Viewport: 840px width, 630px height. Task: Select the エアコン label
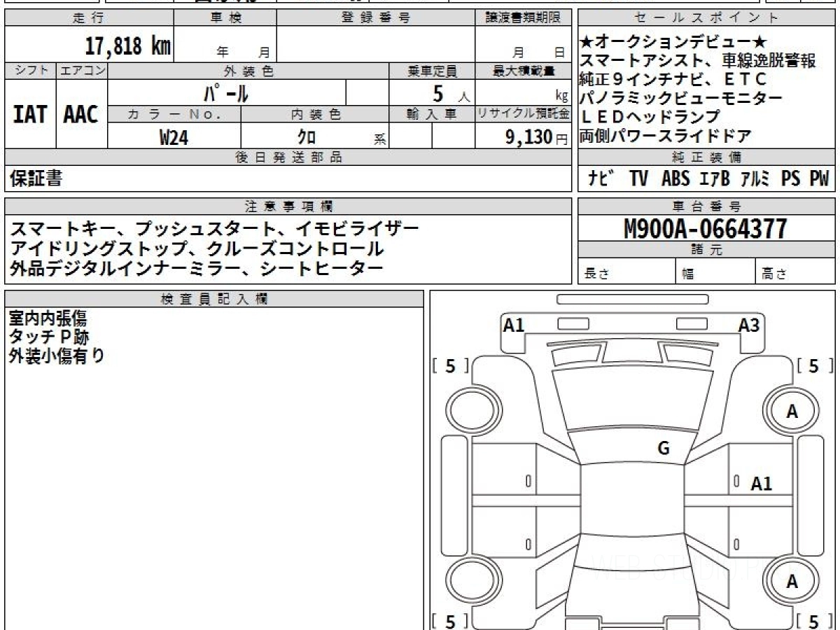click(x=82, y=71)
